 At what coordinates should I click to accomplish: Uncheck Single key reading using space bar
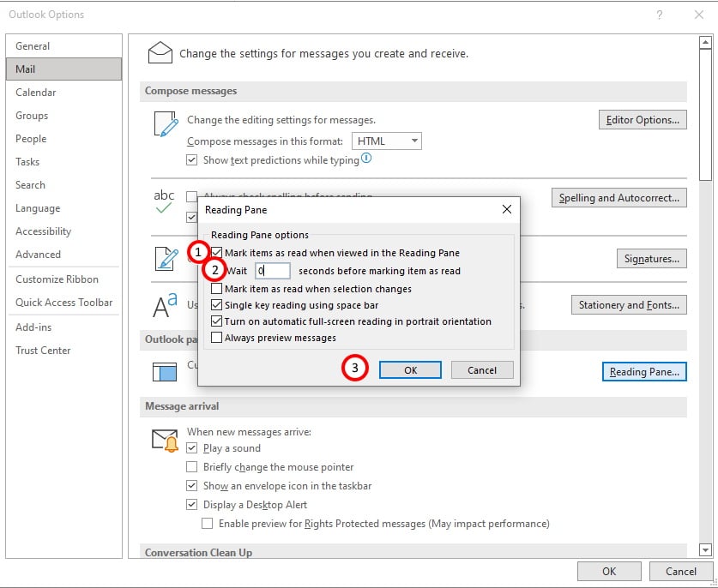217,305
